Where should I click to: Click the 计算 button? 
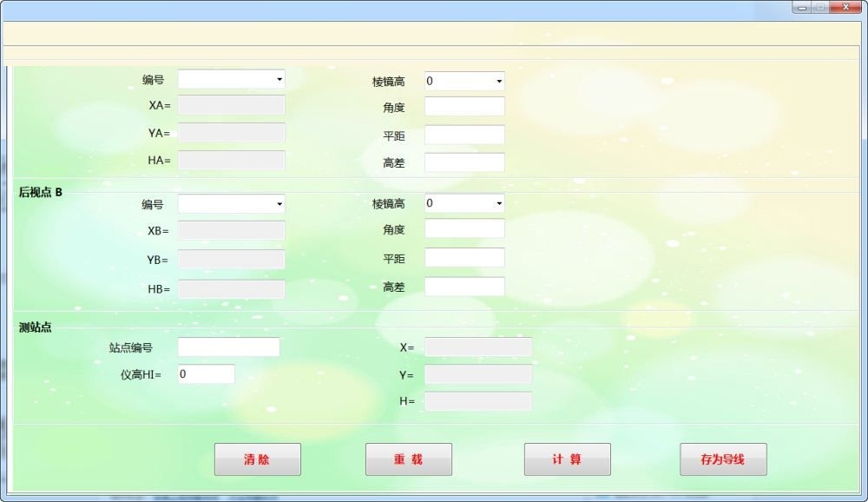pos(568,459)
